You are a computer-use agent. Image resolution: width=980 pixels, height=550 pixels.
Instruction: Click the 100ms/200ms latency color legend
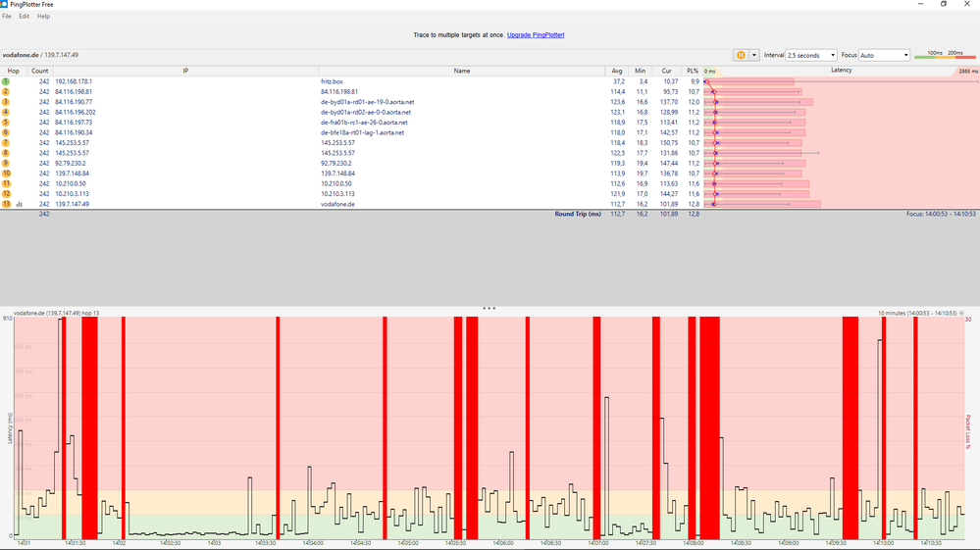tap(945, 55)
